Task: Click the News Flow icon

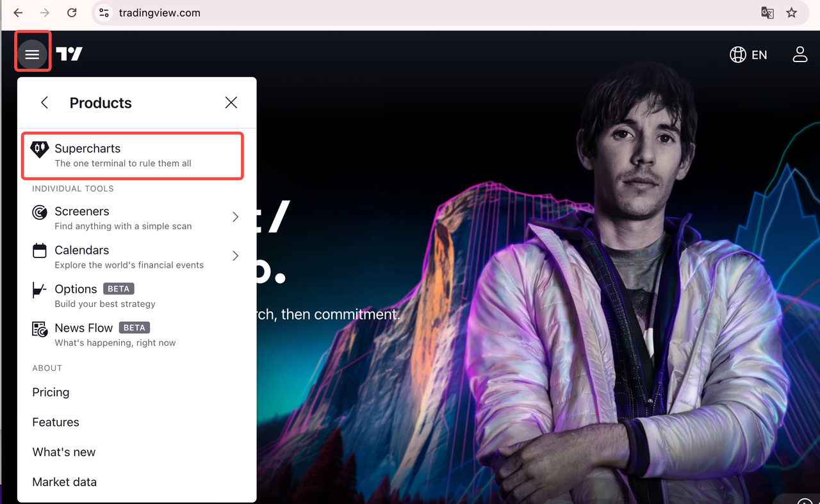Action: coord(40,329)
